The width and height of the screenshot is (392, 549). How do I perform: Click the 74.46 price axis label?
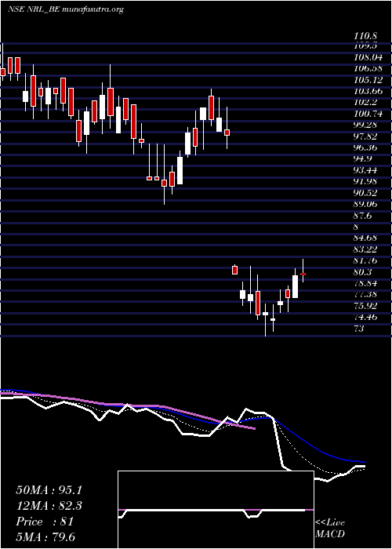(x=367, y=318)
